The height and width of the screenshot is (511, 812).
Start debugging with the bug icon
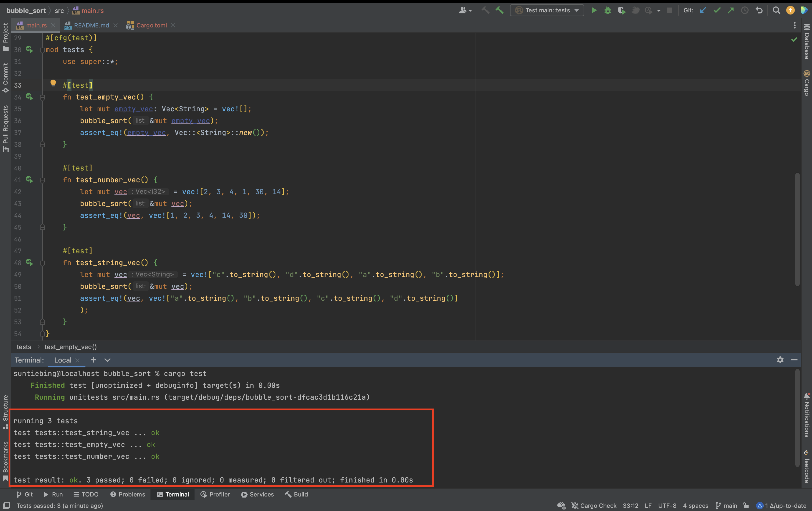(608, 10)
